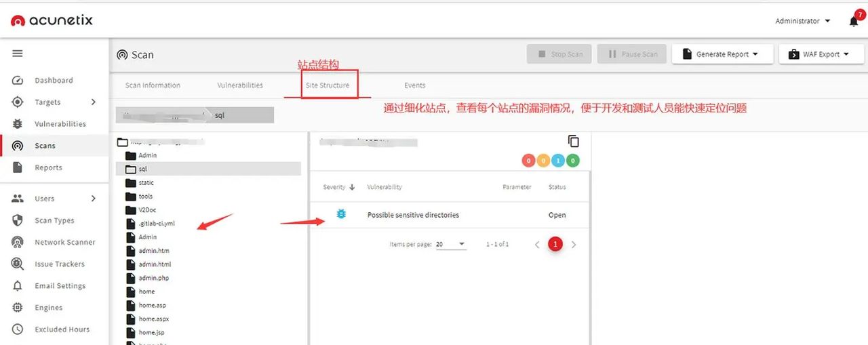The width and height of the screenshot is (868, 345).
Task: Expand the Targets submenu chevron
Action: [x=94, y=102]
